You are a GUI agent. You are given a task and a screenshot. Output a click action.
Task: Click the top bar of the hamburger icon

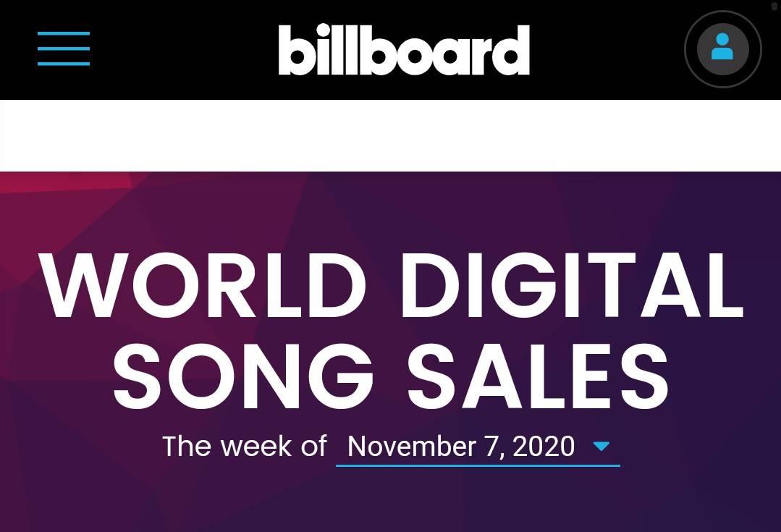pos(64,33)
